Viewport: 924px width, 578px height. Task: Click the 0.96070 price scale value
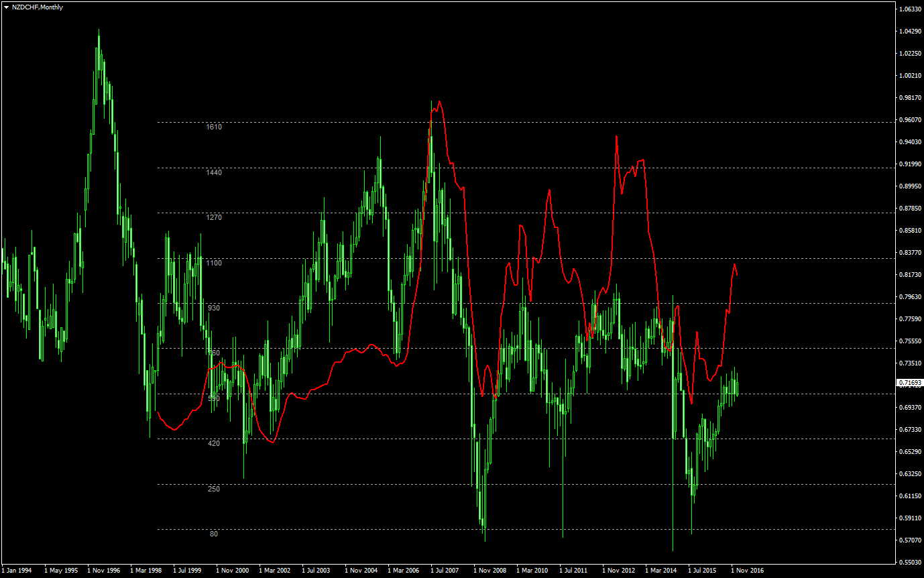[910, 120]
